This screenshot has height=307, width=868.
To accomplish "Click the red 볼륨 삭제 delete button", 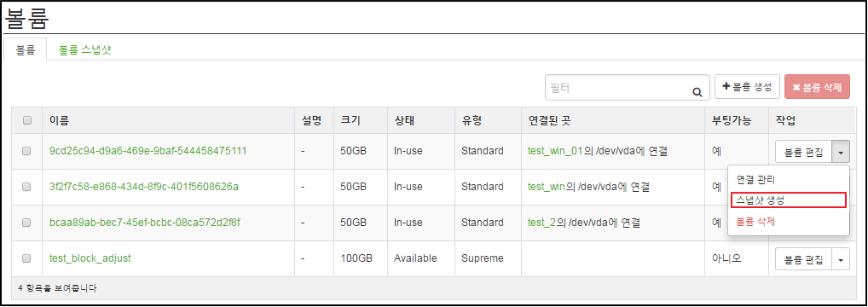I will [817, 87].
